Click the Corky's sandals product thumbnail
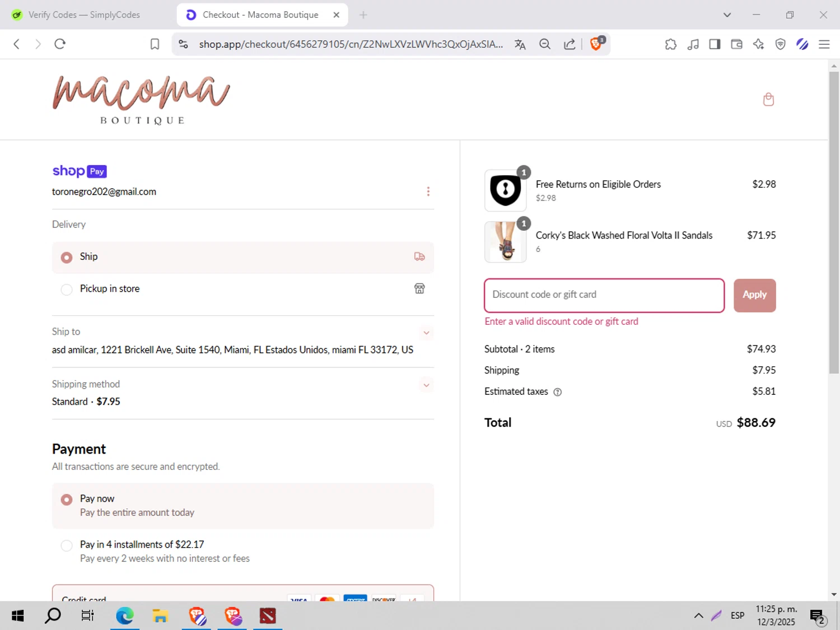The width and height of the screenshot is (840, 630). [505, 242]
